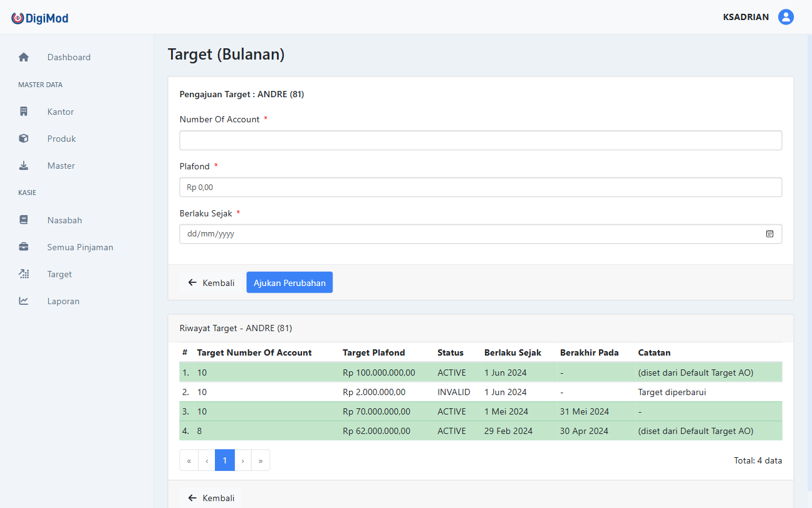
Task: Click the Kantor building icon
Action: click(x=23, y=111)
